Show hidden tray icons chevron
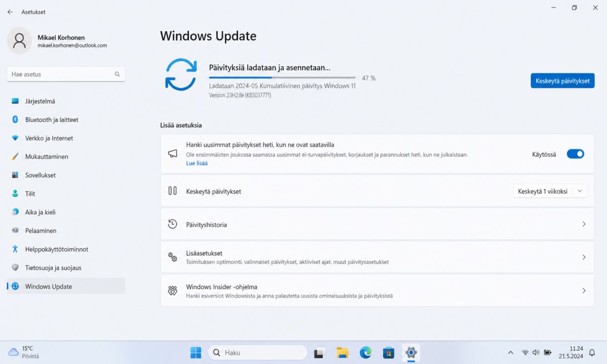This screenshot has width=607, height=364. coord(510,352)
